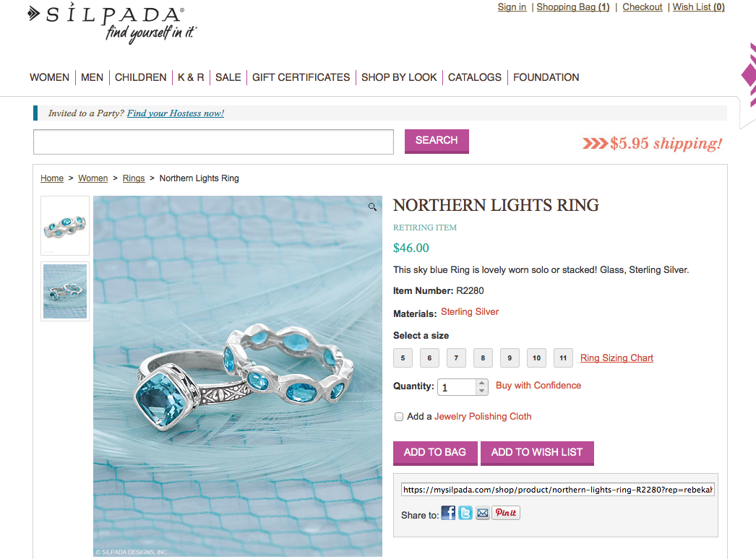Check the Jewelry Polishing Cloth checkbox
Image resolution: width=756 pixels, height=559 pixels.
399,417
